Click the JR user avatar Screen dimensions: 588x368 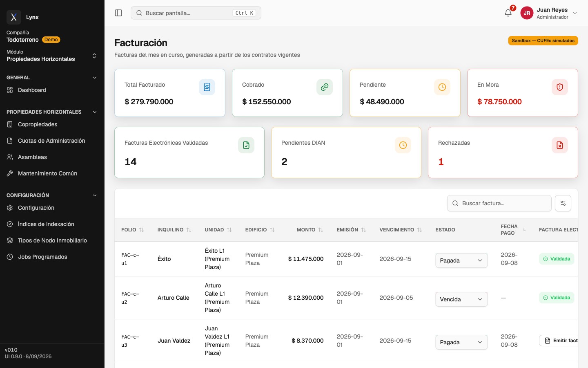point(527,13)
